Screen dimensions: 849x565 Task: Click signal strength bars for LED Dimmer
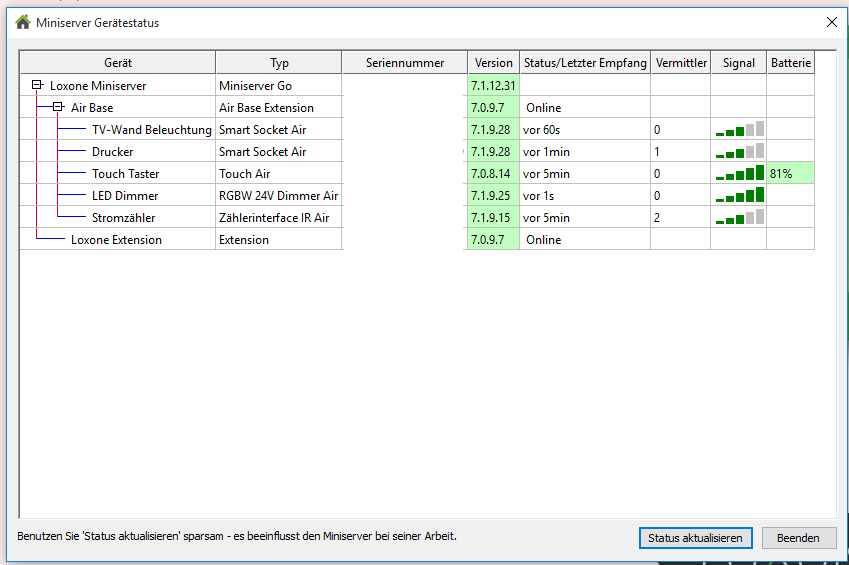(x=739, y=195)
